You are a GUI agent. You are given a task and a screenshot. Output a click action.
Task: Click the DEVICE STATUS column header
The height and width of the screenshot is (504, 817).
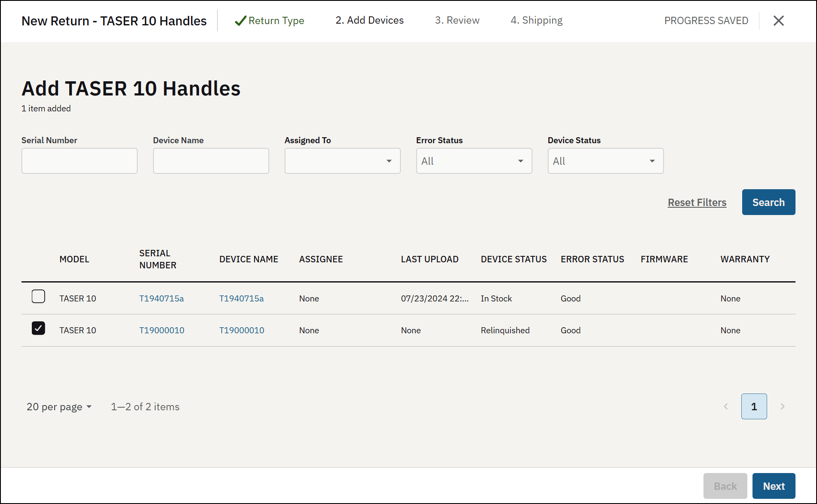(x=514, y=259)
